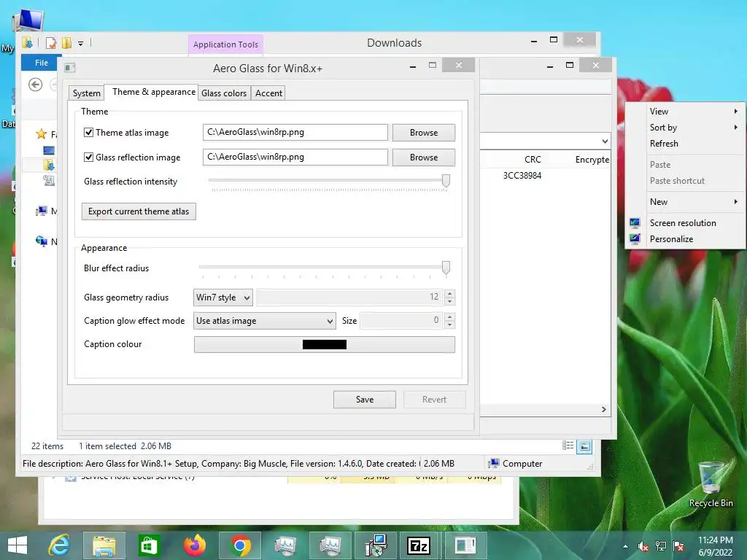Click the installer setup taskbar icon
The width and height of the screenshot is (747, 560).
(376, 545)
